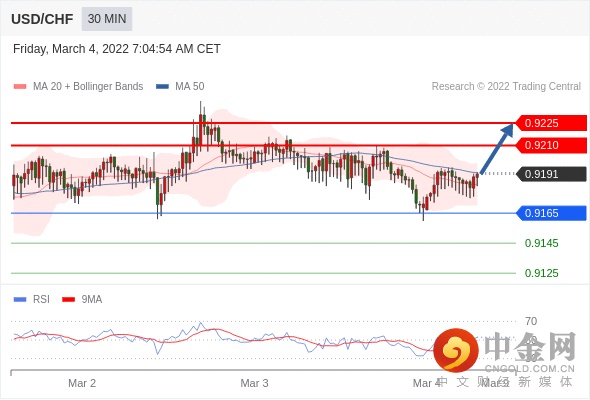Click the RSI 70 level label
590x400 pixels.
531,321
